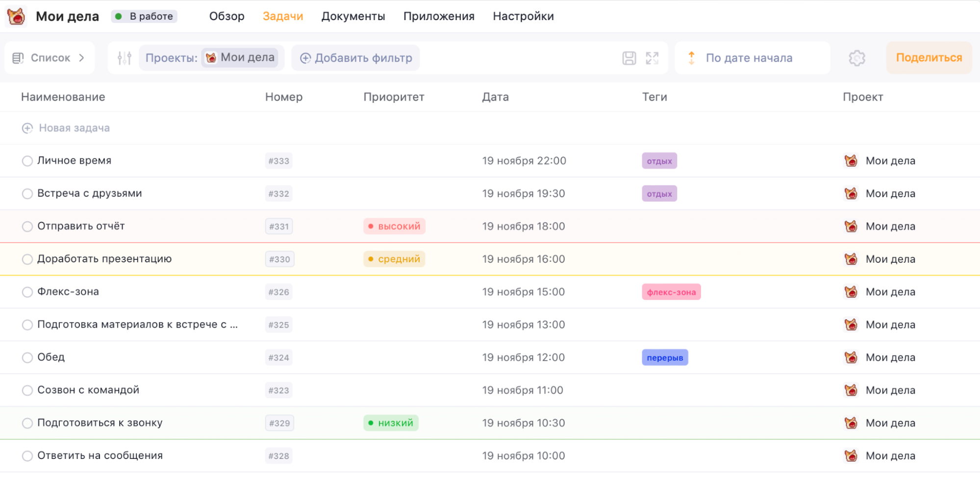Expand the task list to fullscreen

coord(652,58)
